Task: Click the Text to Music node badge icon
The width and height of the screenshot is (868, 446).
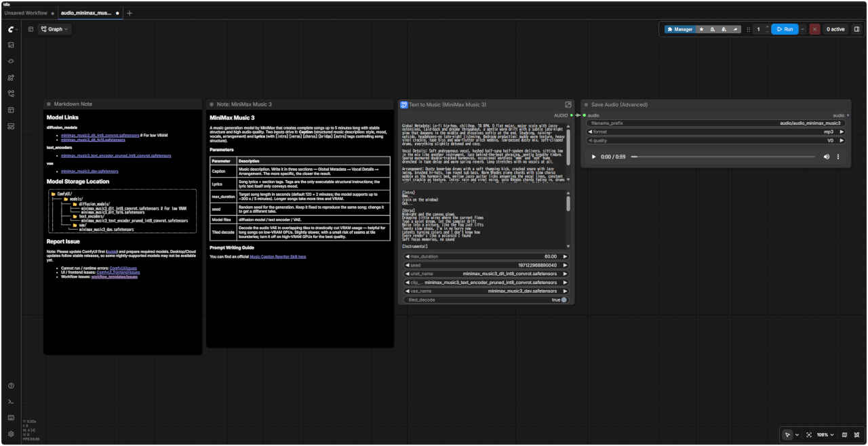Action: pos(404,104)
